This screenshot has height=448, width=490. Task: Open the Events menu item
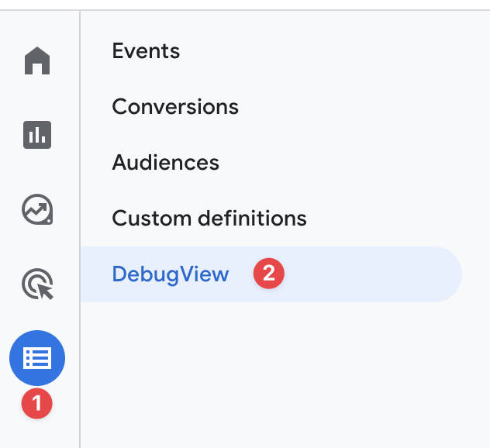(x=146, y=51)
